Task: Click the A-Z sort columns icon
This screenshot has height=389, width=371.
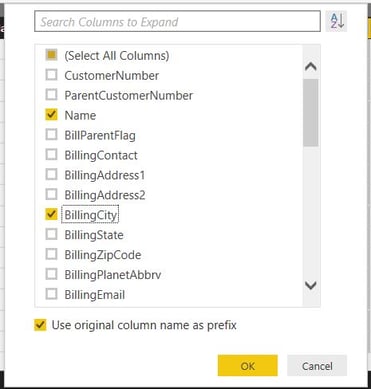Action: pos(336,21)
